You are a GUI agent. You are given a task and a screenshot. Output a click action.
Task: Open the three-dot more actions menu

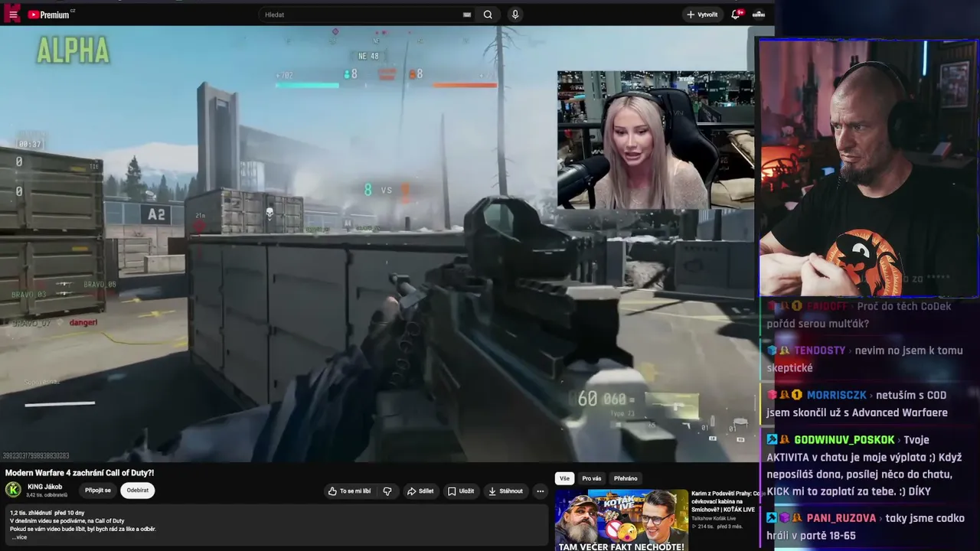(541, 491)
